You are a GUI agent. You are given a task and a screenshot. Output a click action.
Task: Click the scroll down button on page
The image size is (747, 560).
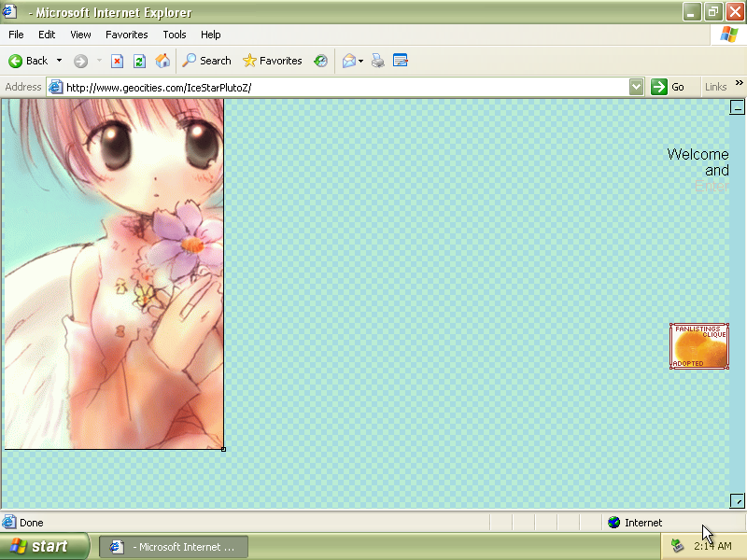737,500
